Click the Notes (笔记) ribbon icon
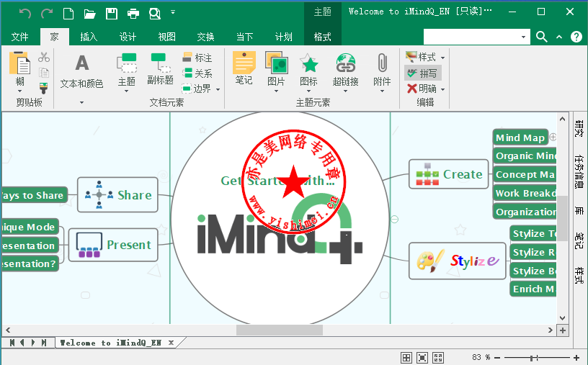The image size is (588, 365). pos(244,70)
